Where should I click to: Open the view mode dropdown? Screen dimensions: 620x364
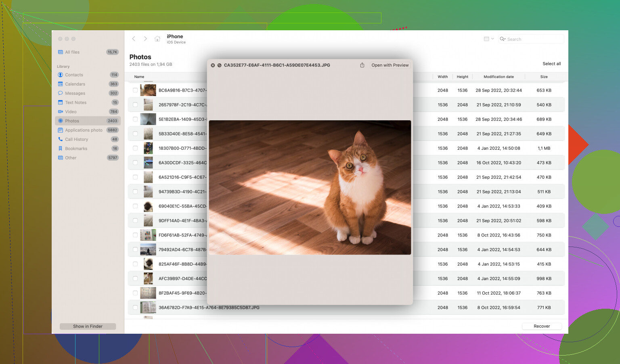(x=489, y=39)
